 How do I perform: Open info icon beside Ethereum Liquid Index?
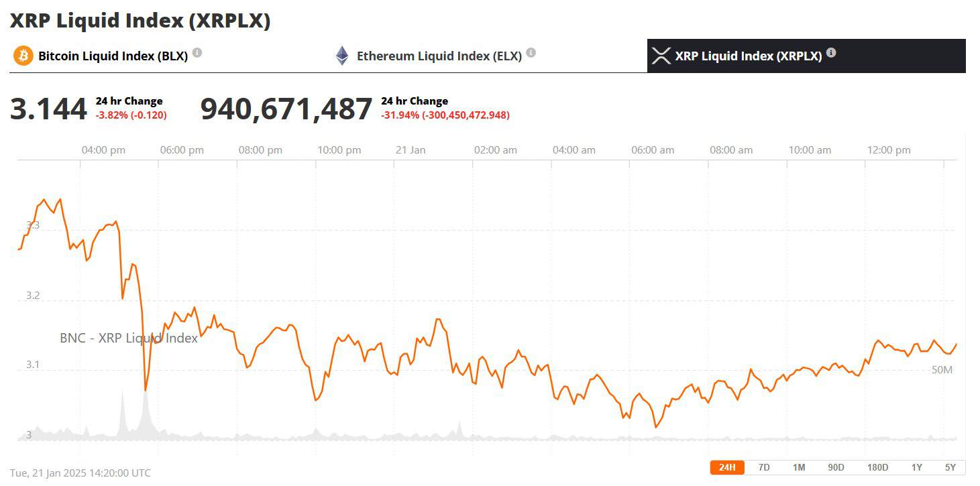[531, 52]
